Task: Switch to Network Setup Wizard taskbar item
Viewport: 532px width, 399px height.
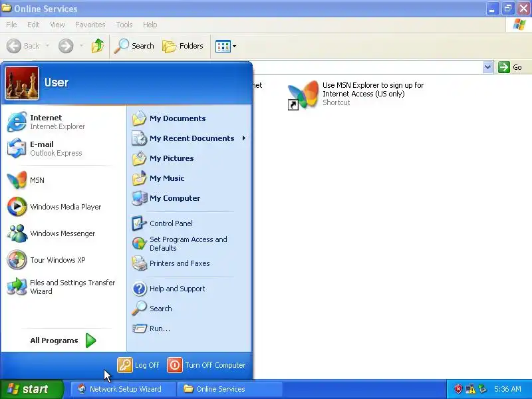Action: pos(124,389)
